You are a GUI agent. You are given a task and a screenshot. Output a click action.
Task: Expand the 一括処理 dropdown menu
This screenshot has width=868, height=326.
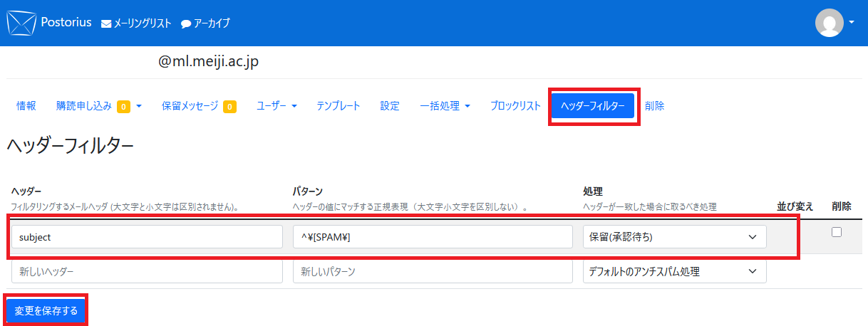click(x=467, y=106)
